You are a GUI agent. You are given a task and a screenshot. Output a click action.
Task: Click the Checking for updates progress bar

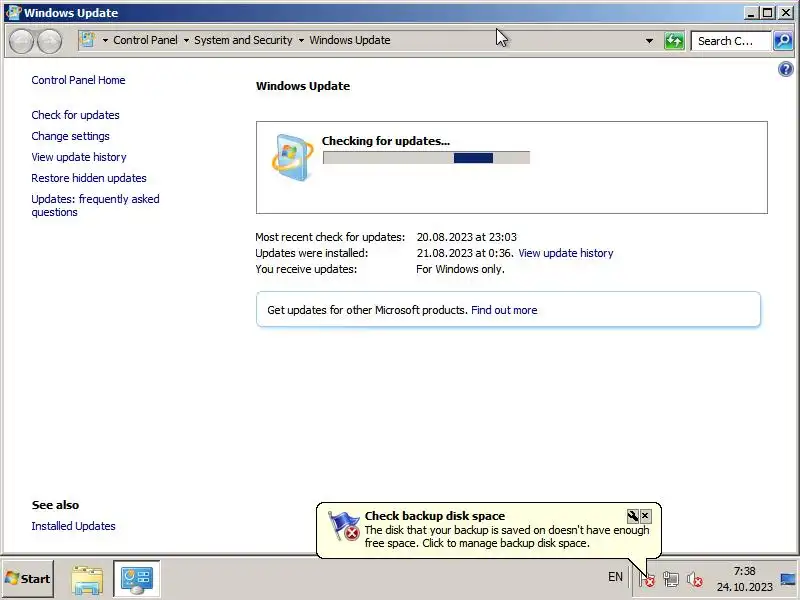point(427,158)
